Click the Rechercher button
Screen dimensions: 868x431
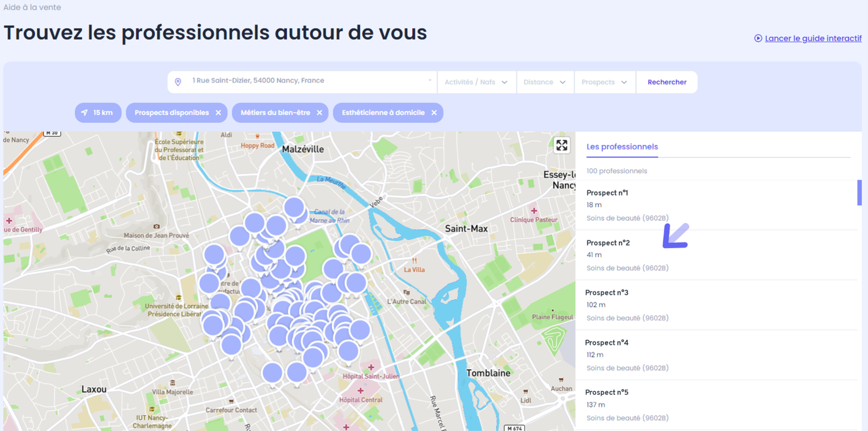667,82
